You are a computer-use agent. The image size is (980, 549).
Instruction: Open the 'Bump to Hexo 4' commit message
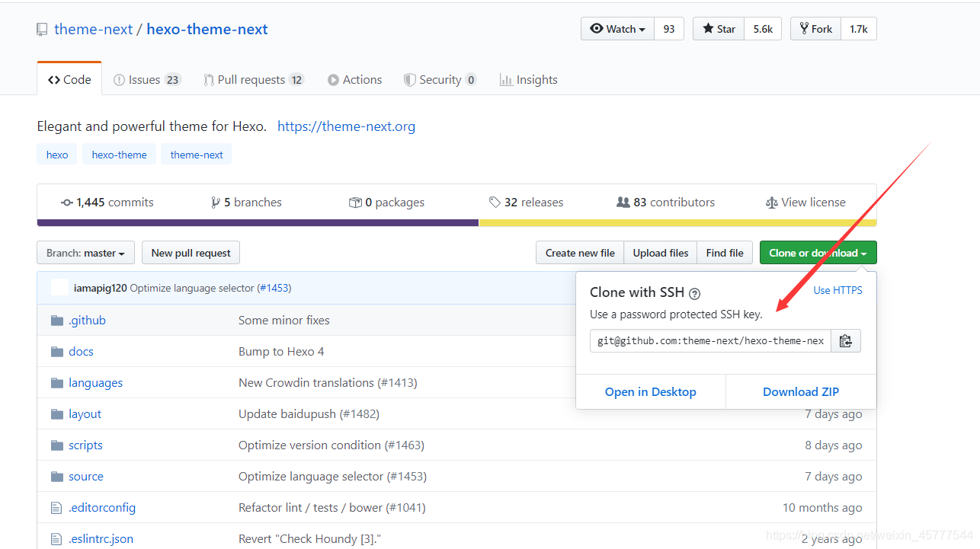281,352
